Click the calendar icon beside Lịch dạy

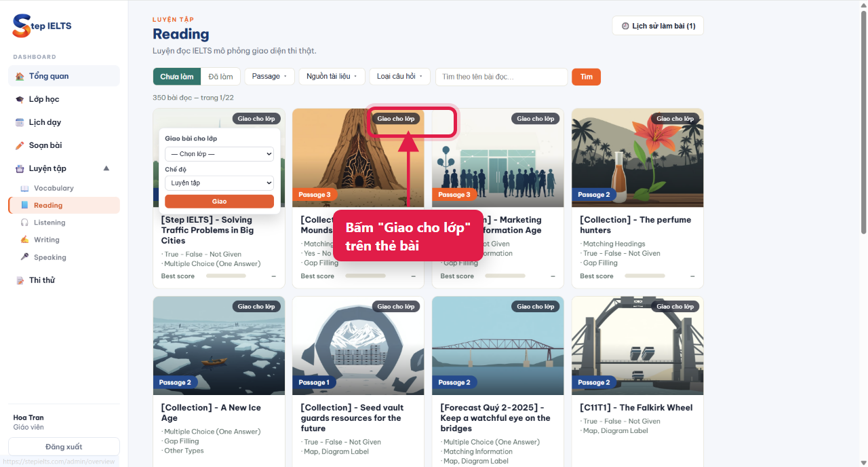click(20, 122)
